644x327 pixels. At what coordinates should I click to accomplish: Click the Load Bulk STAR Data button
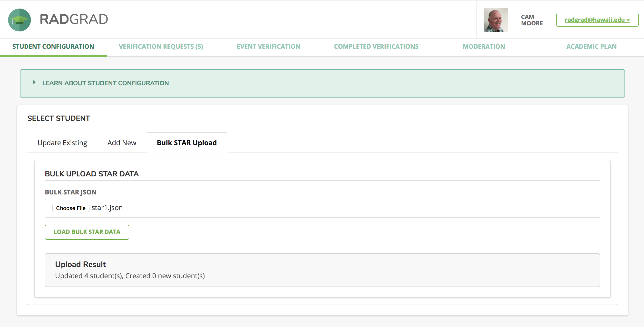[87, 232]
